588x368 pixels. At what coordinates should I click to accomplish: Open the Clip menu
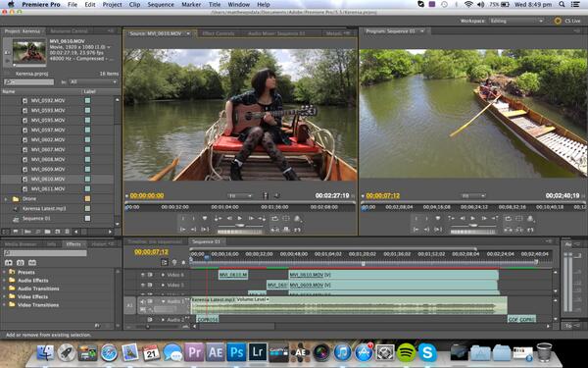coord(134,5)
